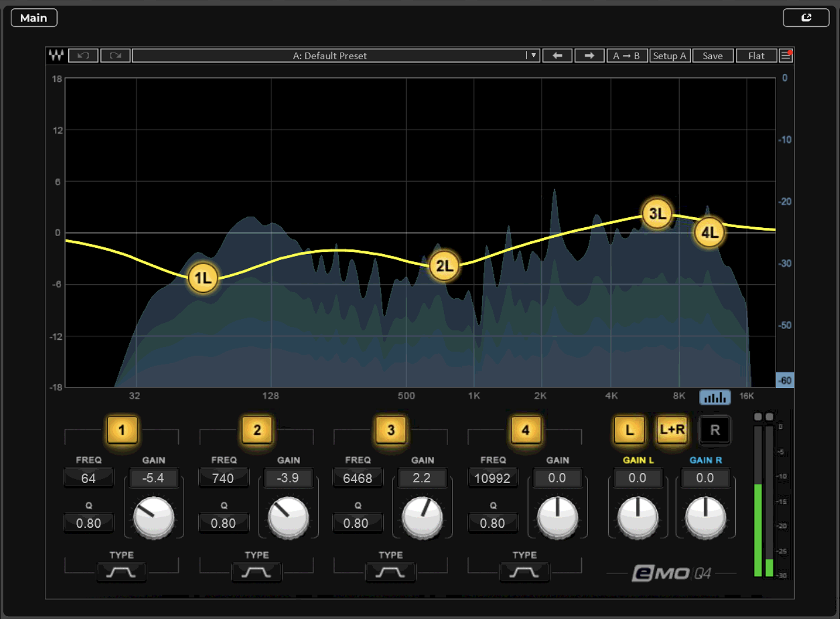
Task: Select the 4L band marker on the graph
Action: pyautogui.click(x=710, y=232)
